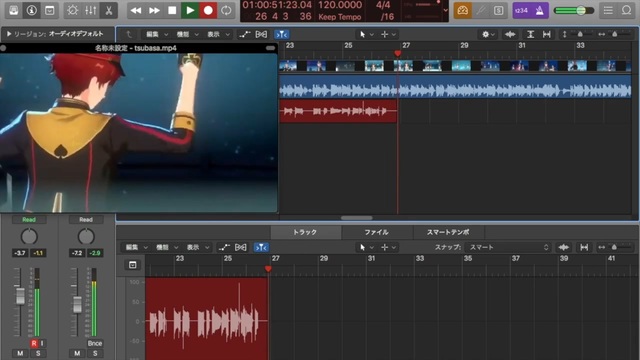Toggle Catch Playhead in audio editor toolbar
This screenshot has height=360, width=640.
pos(261,247)
